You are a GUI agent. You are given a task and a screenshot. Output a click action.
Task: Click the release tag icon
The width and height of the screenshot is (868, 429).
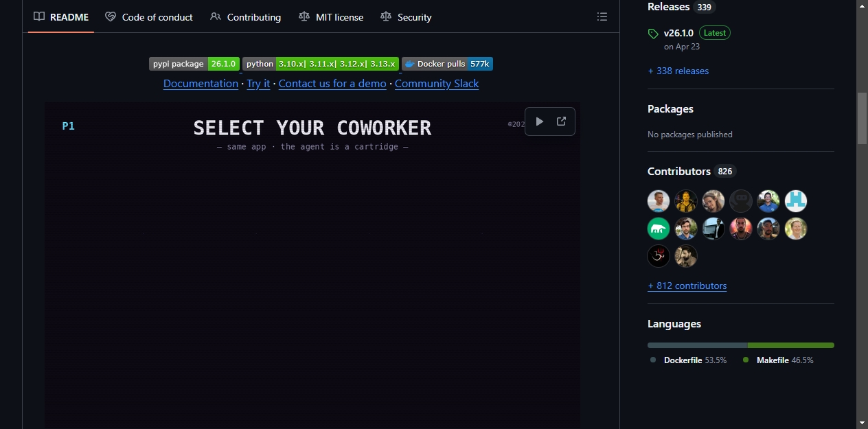click(653, 33)
